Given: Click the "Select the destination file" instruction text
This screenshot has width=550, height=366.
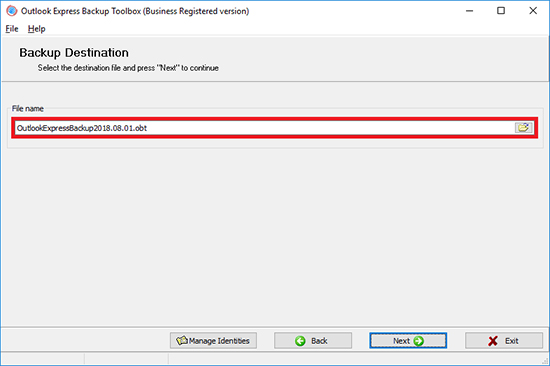Looking at the screenshot, I should point(128,68).
